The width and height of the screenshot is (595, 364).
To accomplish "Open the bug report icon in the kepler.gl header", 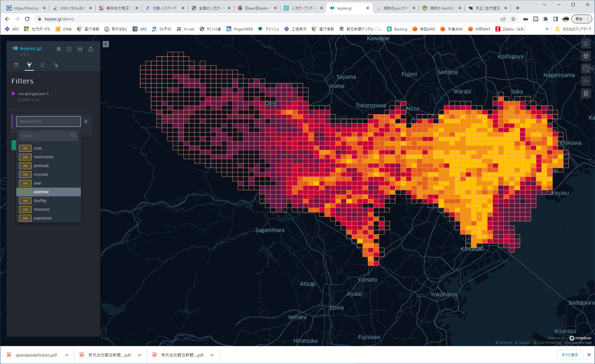I will [x=59, y=49].
